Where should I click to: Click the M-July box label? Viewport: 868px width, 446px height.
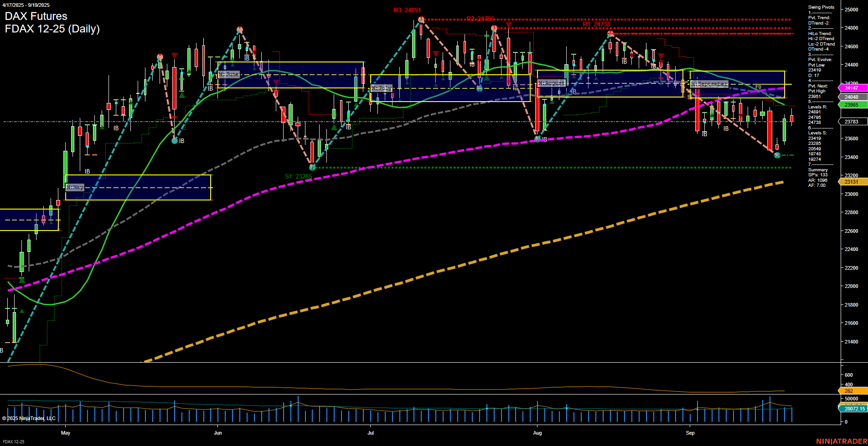382,87
